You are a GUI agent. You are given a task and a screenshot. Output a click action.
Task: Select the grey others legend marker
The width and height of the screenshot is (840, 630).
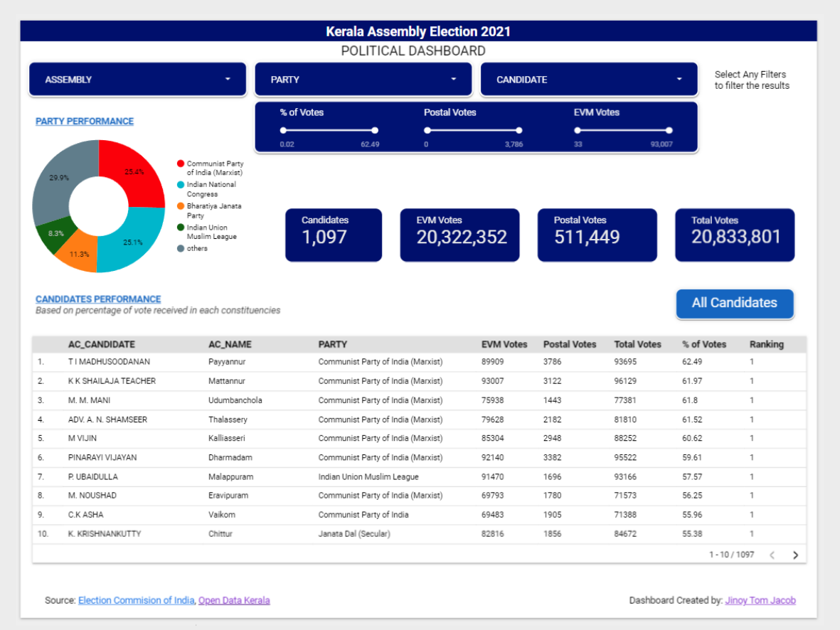pos(181,248)
